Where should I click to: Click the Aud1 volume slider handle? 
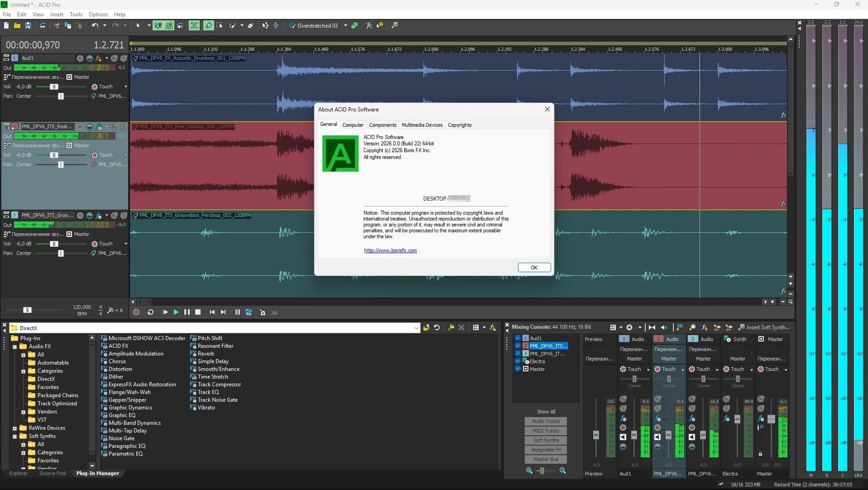point(54,86)
